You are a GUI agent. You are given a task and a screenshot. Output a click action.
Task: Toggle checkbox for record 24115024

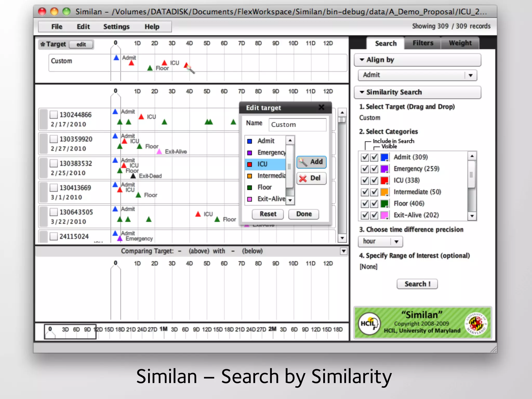click(54, 236)
